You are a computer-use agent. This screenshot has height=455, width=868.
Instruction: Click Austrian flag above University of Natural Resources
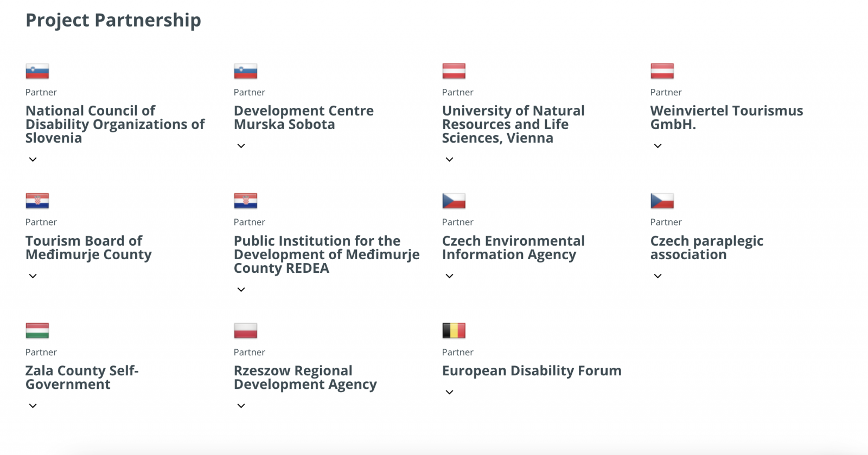[x=454, y=71]
